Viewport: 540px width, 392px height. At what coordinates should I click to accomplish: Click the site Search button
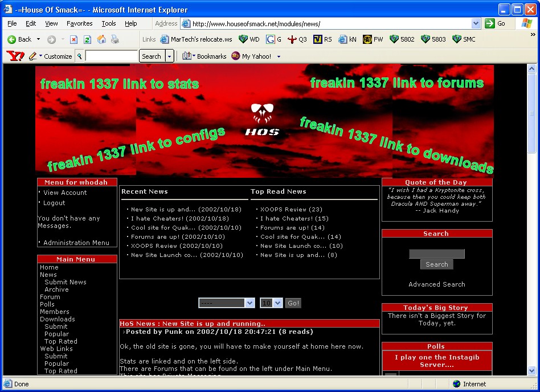pos(437,264)
